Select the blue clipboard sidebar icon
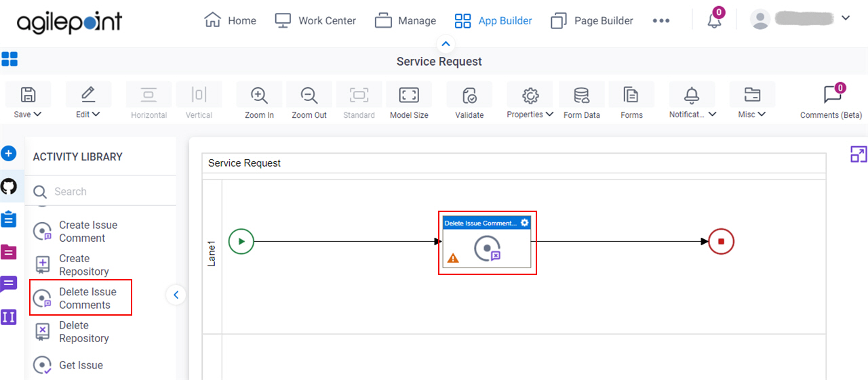 pos(9,219)
